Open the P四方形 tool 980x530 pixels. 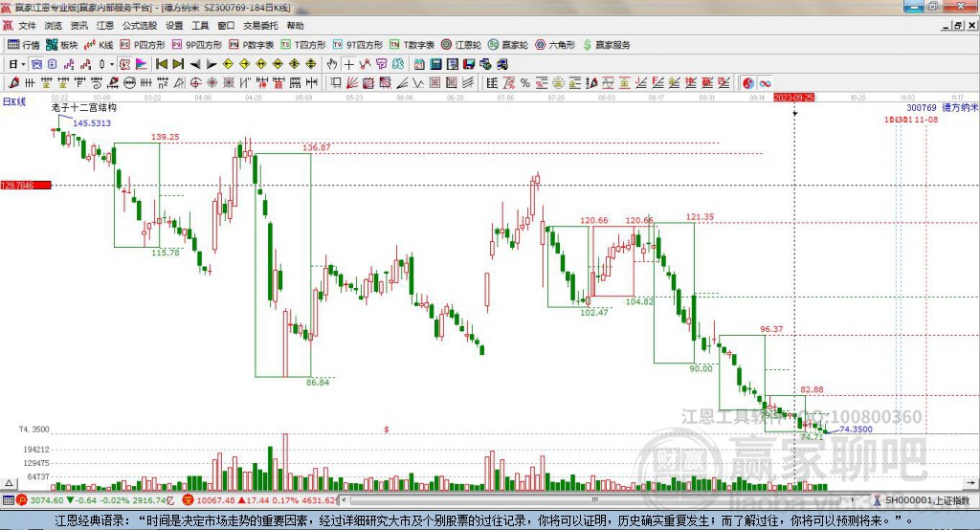click(x=143, y=45)
